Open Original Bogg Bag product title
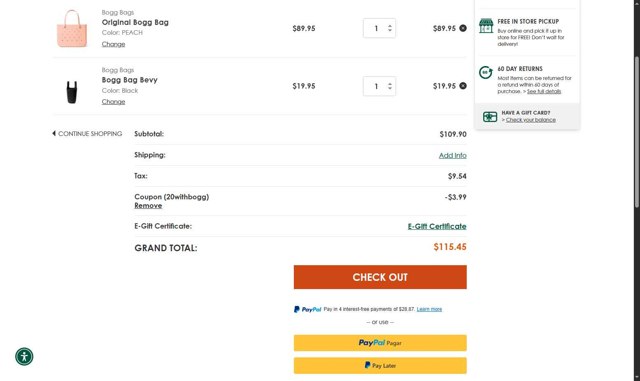640x381 pixels. 135,22
